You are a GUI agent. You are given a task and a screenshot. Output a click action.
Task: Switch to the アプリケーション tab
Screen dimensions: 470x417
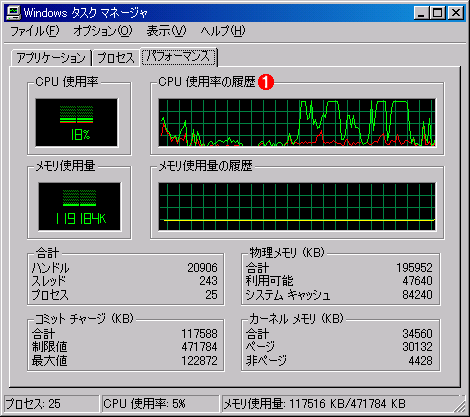click(51, 58)
